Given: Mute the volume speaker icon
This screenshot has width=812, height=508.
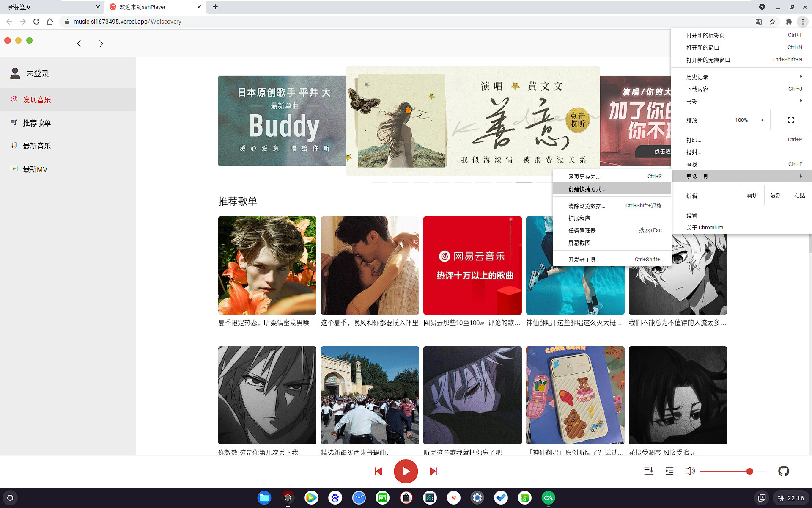Looking at the screenshot, I should click(690, 471).
